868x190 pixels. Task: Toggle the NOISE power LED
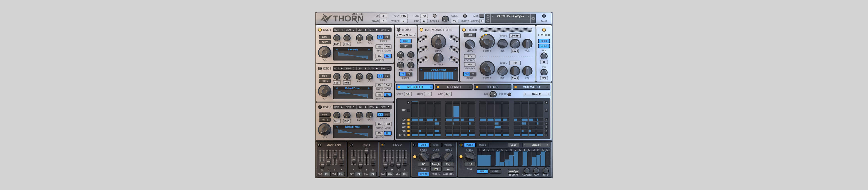(399, 30)
